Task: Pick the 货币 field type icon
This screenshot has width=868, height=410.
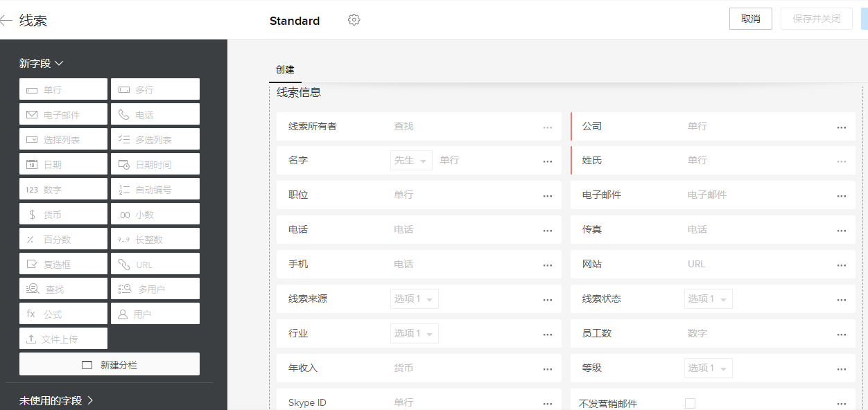Action: 63,213
